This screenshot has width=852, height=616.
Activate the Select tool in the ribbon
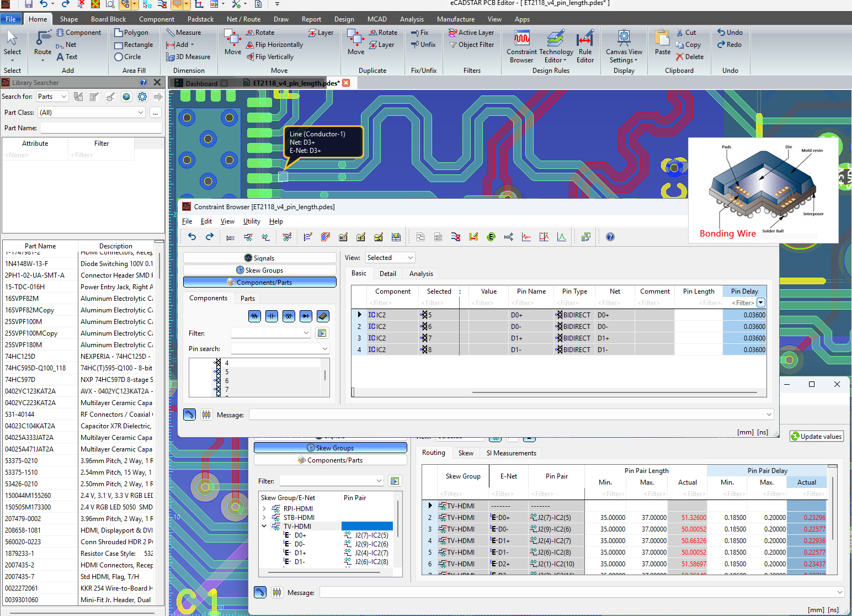point(12,45)
